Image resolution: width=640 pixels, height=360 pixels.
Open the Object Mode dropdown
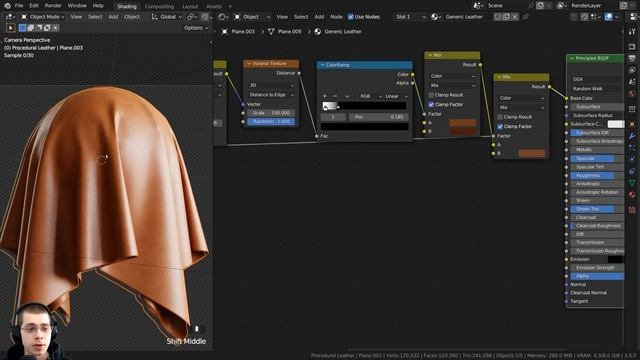pos(42,17)
